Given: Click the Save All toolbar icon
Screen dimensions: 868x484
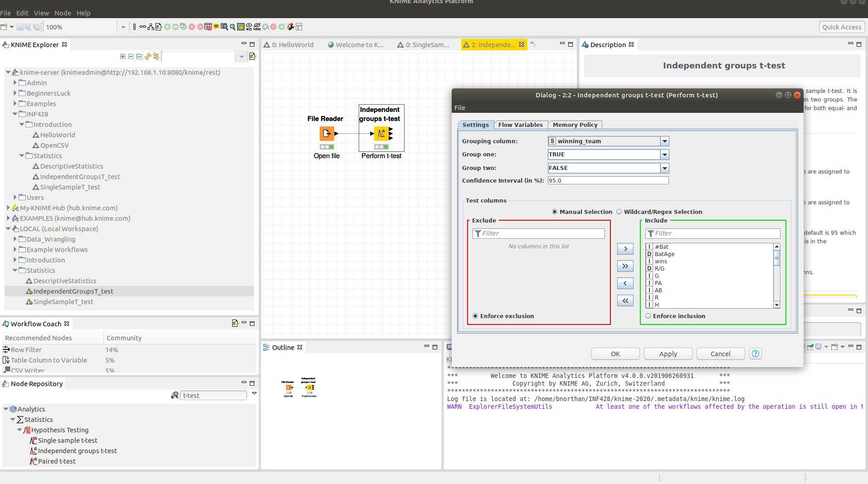Looking at the screenshot, I should (37, 27).
